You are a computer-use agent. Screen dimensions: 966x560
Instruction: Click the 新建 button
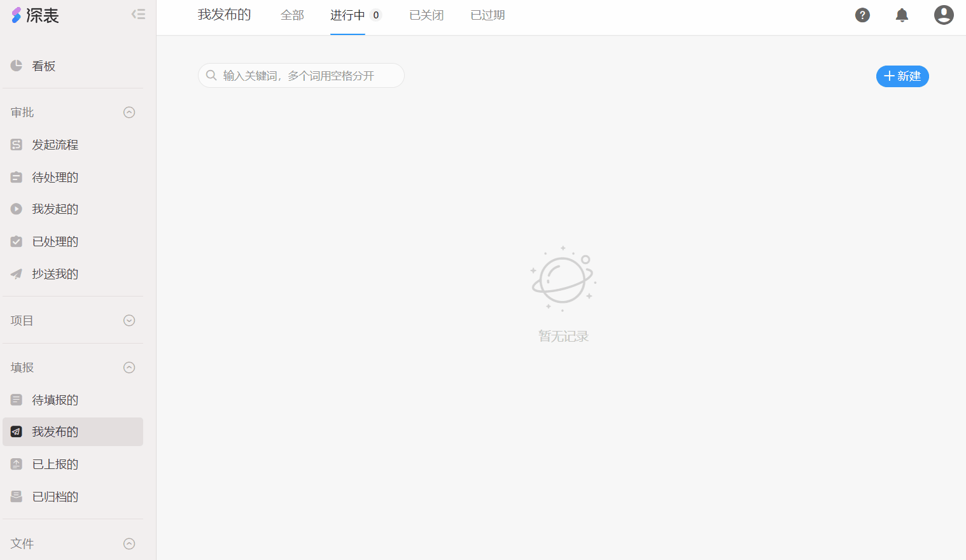coord(902,76)
